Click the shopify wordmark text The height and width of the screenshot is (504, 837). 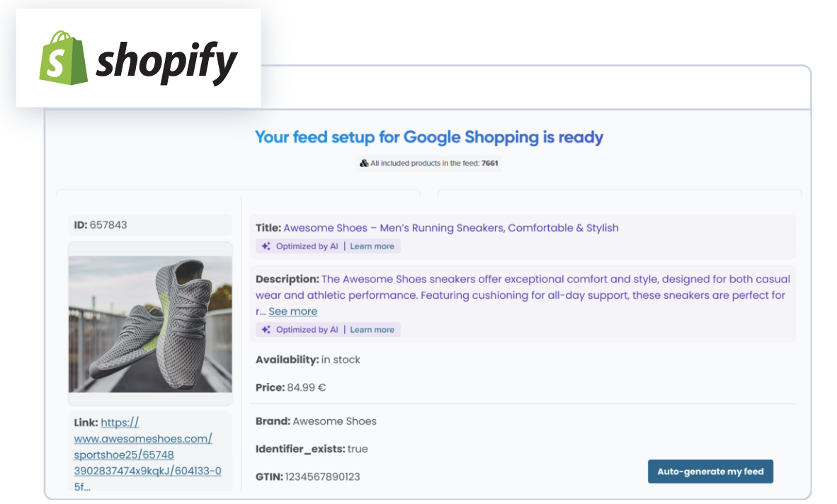[x=166, y=62]
